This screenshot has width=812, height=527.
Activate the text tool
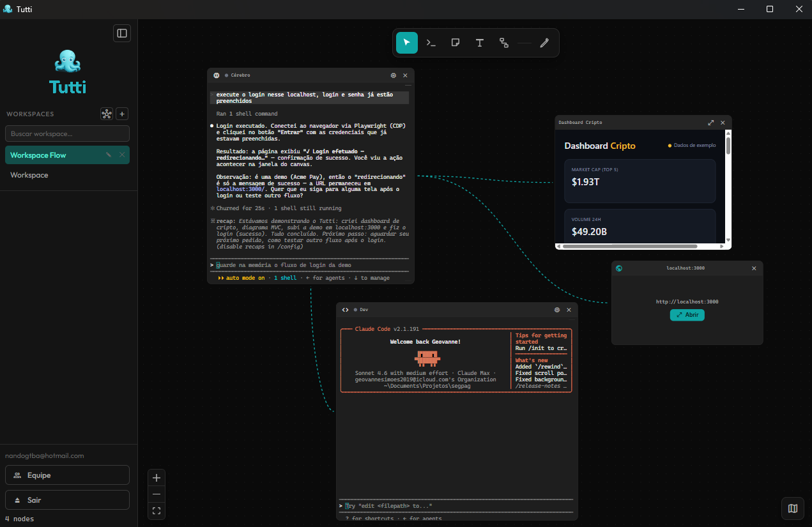pos(480,43)
